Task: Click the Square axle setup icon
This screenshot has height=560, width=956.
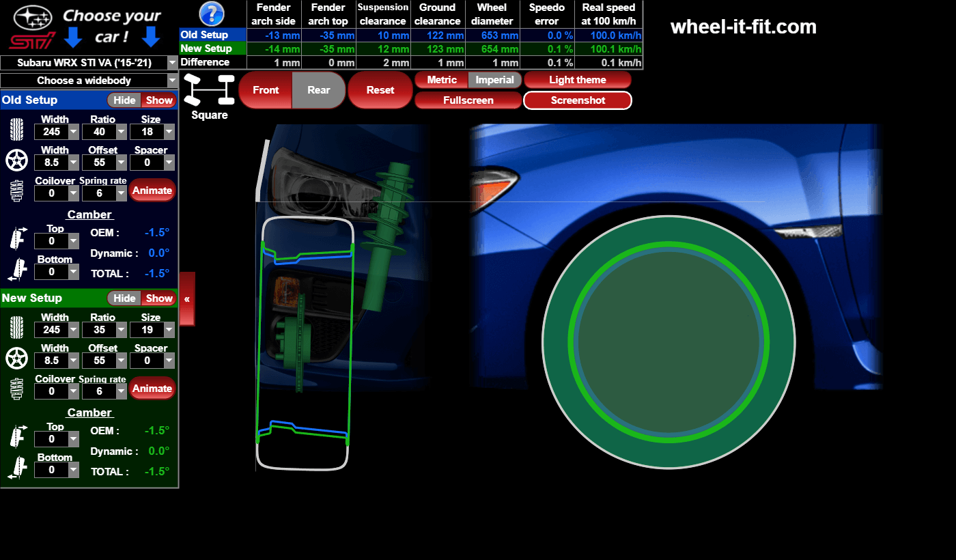Action: (x=209, y=90)
